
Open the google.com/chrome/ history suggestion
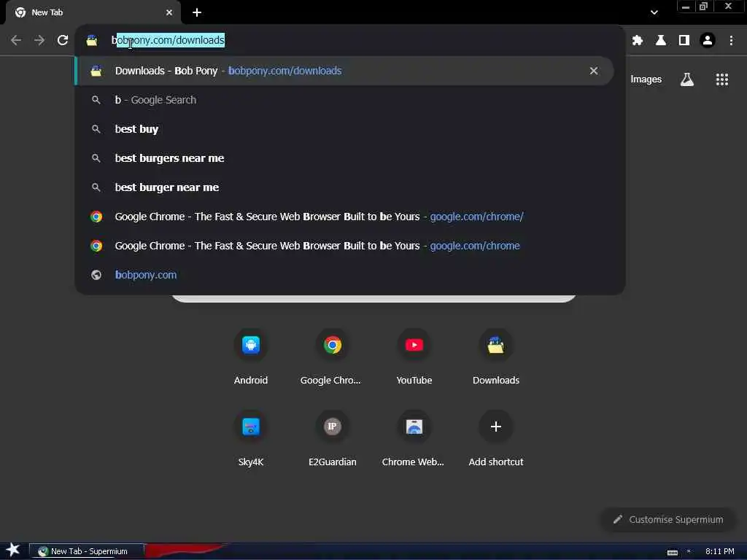tap(344, 217)
